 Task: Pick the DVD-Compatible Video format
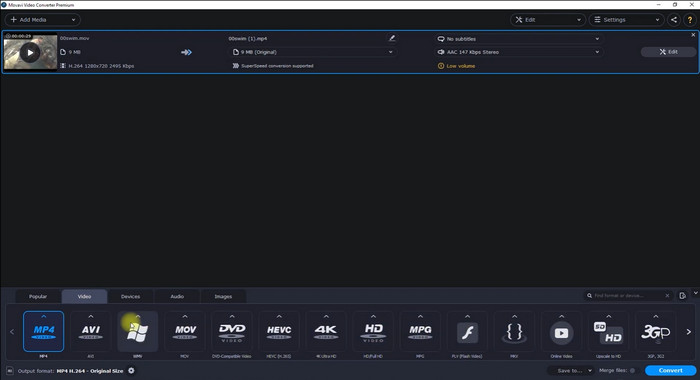(x=232, y=331)
